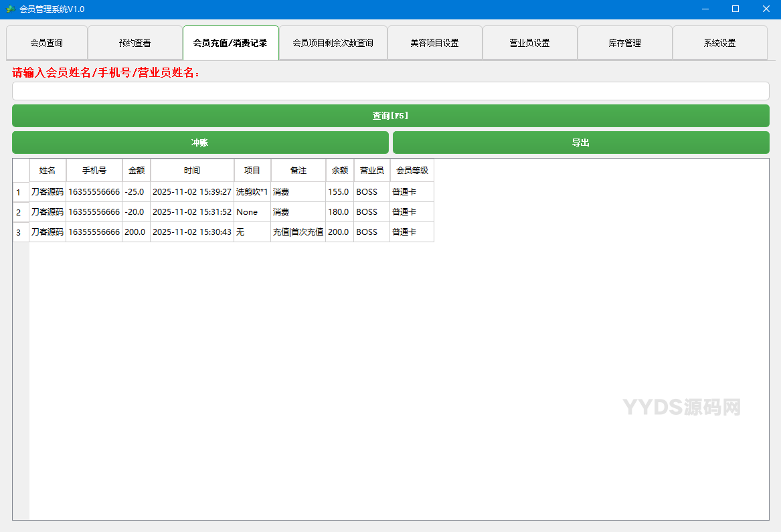This screenshot has height=532, width=781.
Task: Click the 姓名 column header
Action: (47, 170)
